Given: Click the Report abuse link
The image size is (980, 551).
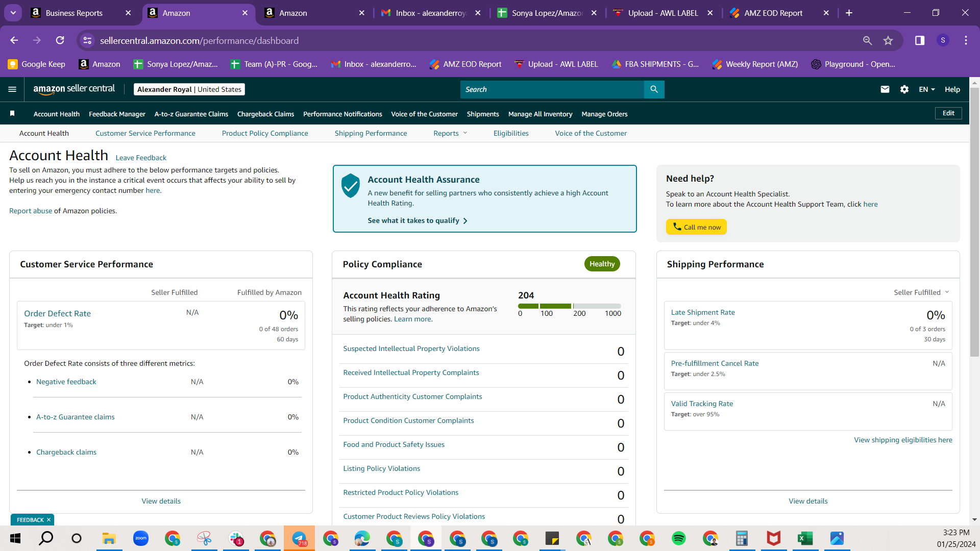Looking at the screenshot, I should (x=31, y=211).
